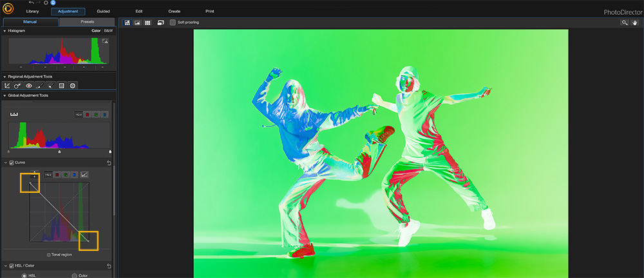This screenshot has width=644, height=278.
Task: Switch to the Presets tab
Action: [87, 22]
